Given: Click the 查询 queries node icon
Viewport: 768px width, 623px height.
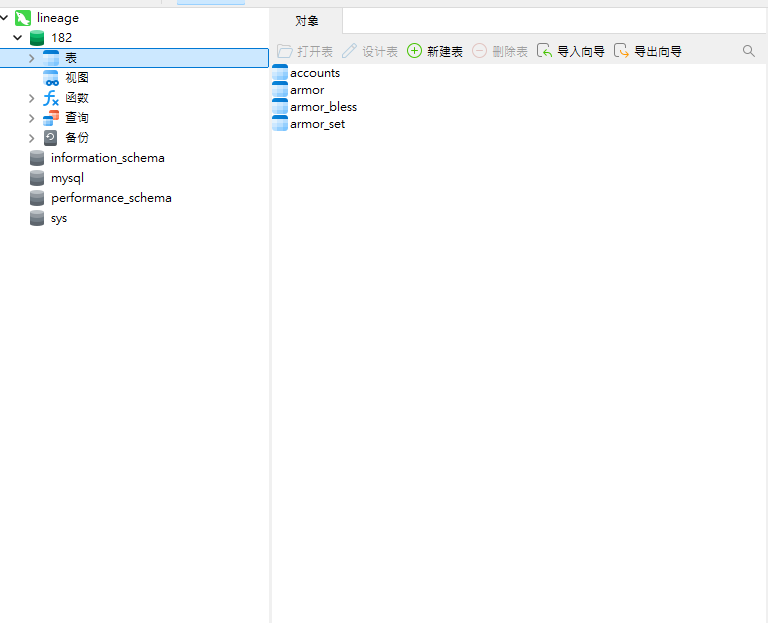Looking at the screenshot, I should click(x=51, y=118).
